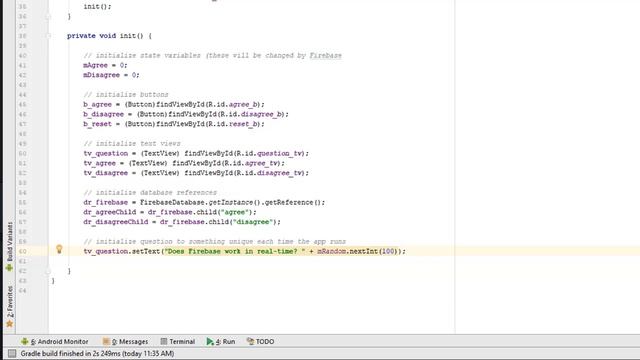Click the tv_question findViewById line

click(196, 153)
